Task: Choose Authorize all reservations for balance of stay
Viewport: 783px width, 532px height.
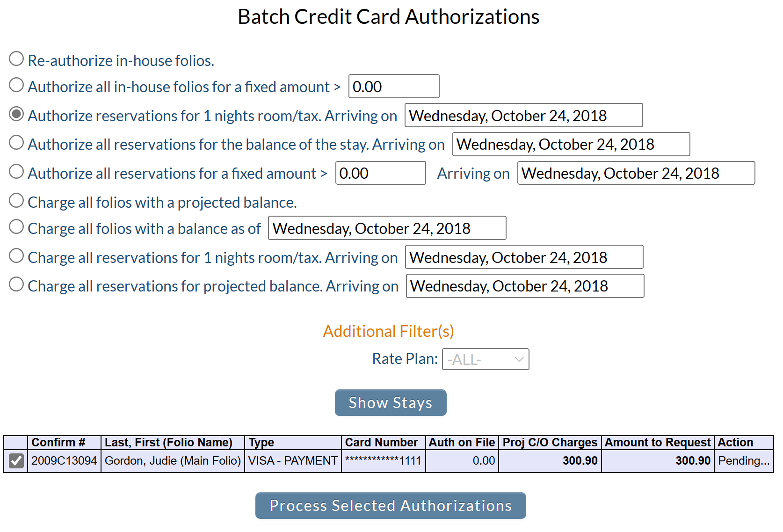Action: click(x=16, y=143)
